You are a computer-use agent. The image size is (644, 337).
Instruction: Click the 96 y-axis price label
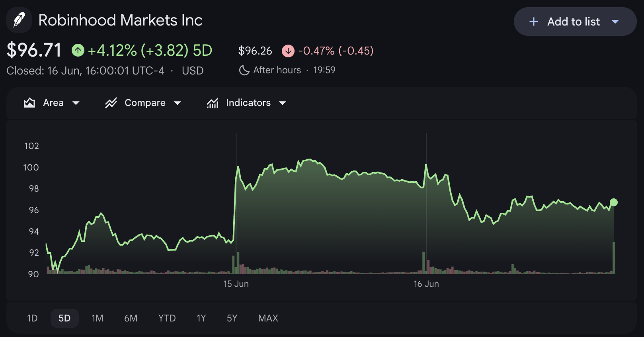[x=34, y=210]
